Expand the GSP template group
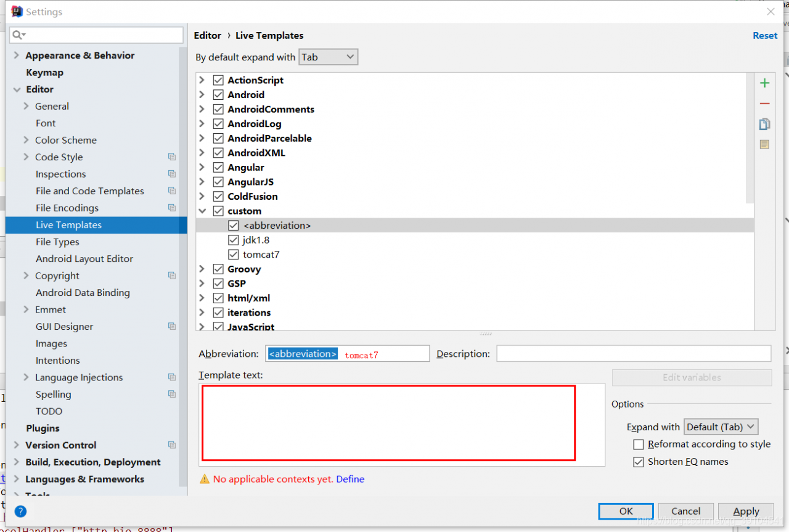 click(202, 284)
